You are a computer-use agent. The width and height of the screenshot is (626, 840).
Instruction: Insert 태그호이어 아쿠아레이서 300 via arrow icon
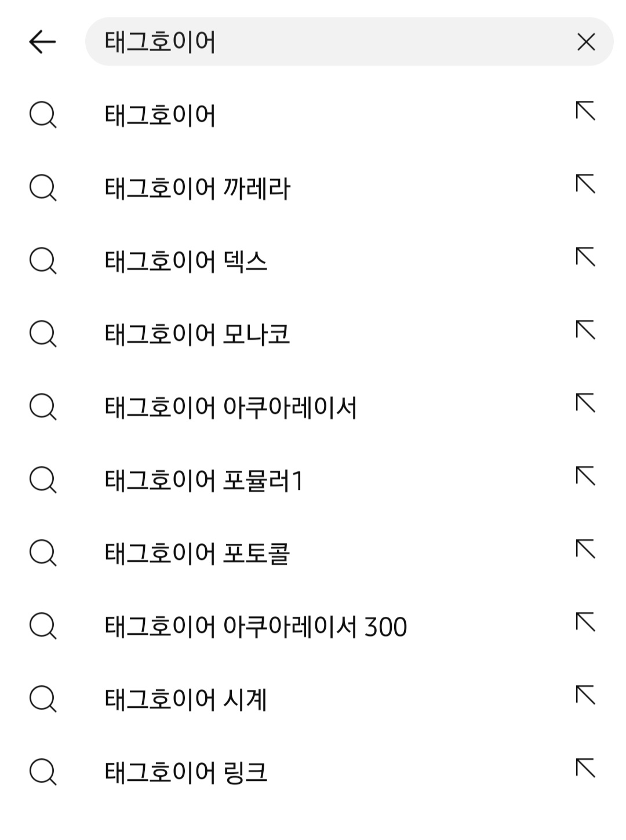pos(585,622)
